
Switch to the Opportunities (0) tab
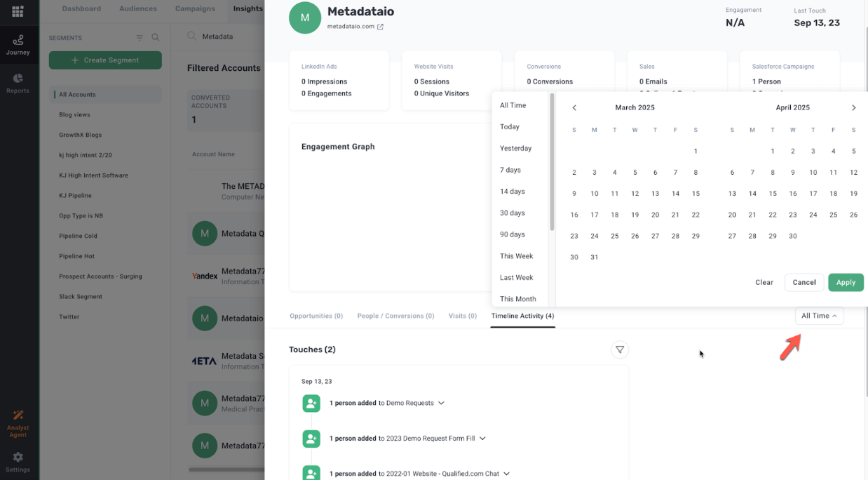point(316,316)
